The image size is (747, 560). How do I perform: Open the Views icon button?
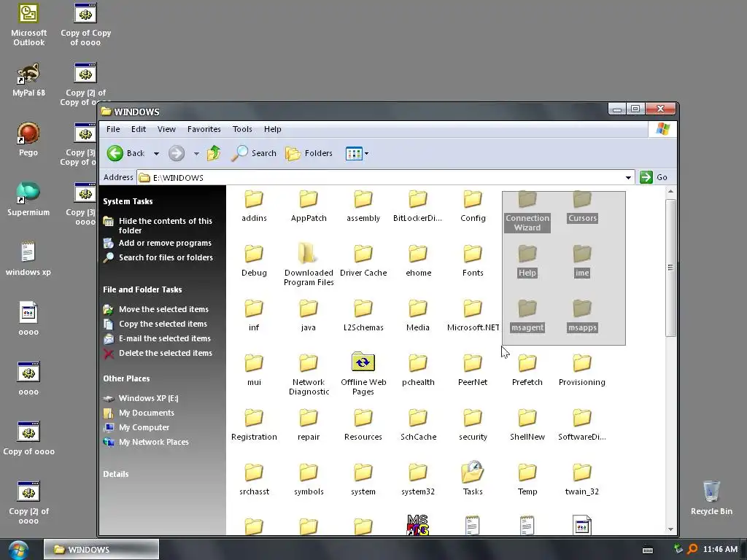pos(354,153)
